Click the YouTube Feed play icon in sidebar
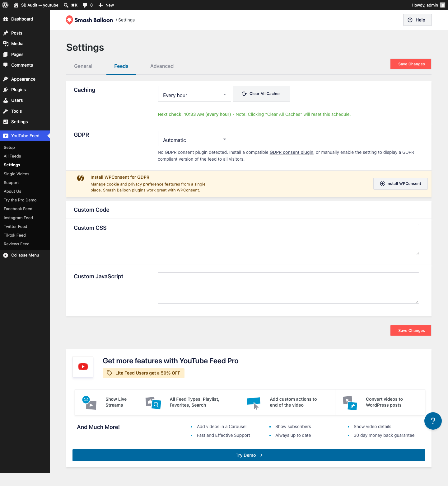The image size is (448, 486). [6, 136]
